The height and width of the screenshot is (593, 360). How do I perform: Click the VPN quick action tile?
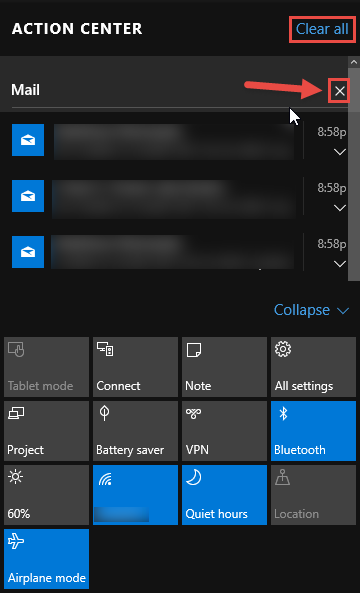(224, 431)
